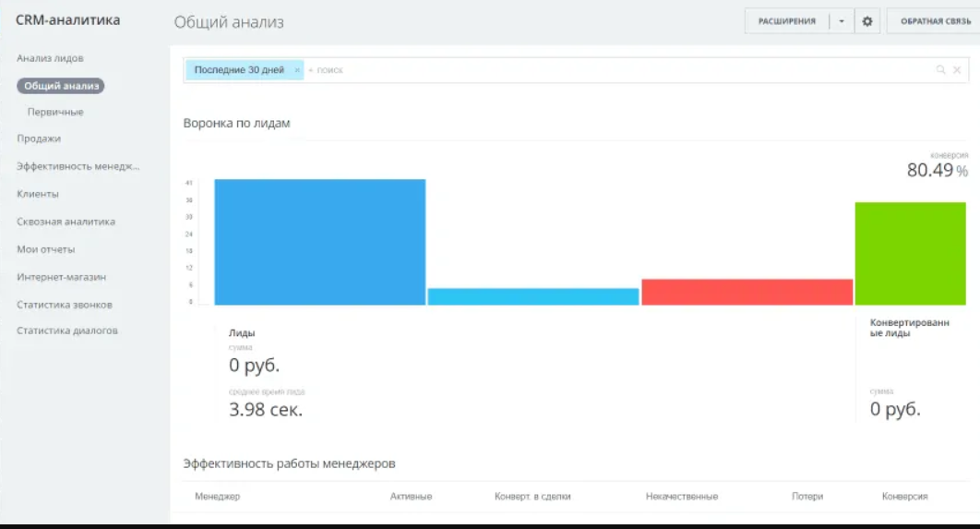The width and height of the screenshot is (980, 529).
Task: Open the settings gear icon
Action: 866,21
